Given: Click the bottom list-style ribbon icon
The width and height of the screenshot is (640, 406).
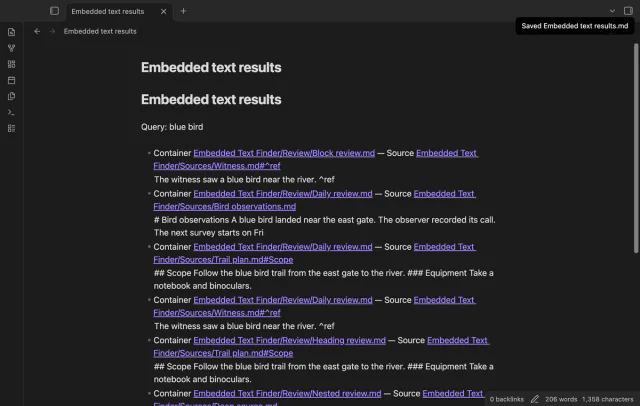Looking at the screenshot, I should 11,129.
